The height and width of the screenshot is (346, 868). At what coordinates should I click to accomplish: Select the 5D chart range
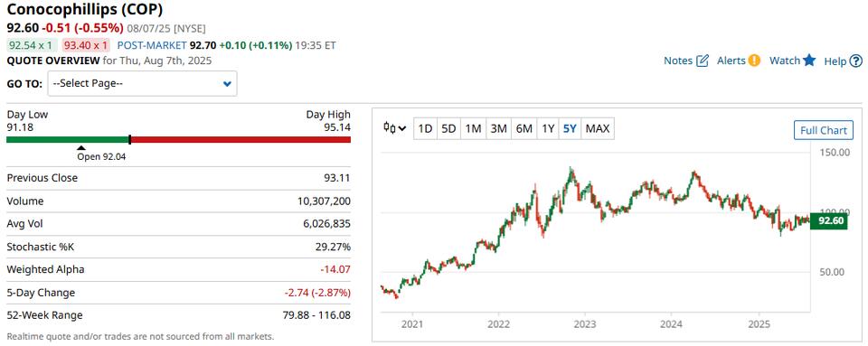[x=448, y=129]
